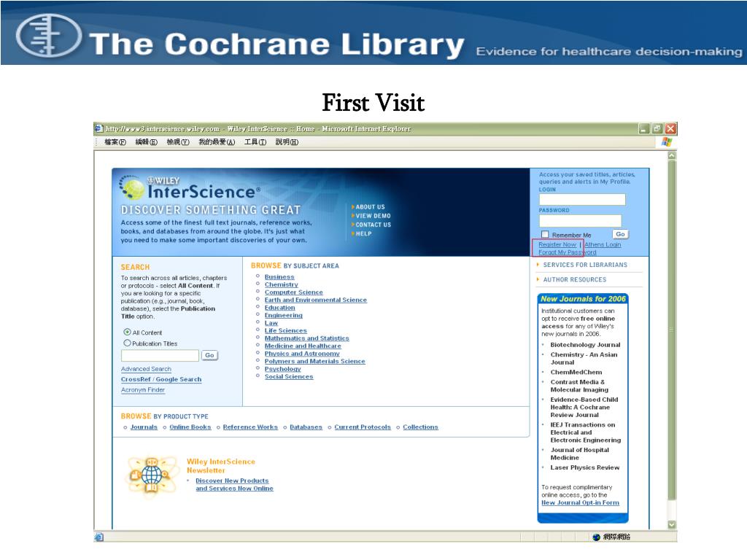
Task: Select the All Content radio button
Action: click(127, 332)
